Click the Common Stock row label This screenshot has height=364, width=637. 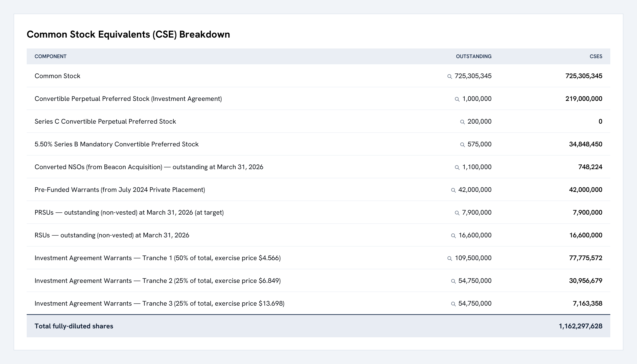point(57,76)
